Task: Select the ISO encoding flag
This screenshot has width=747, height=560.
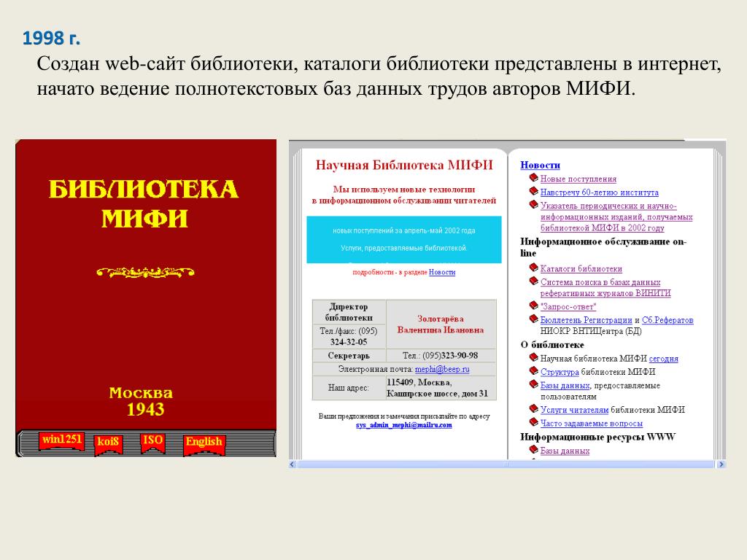Action: tap(152, 443)
